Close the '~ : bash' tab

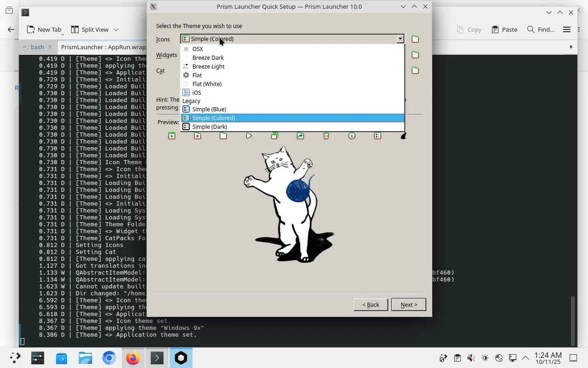[50, 47]
